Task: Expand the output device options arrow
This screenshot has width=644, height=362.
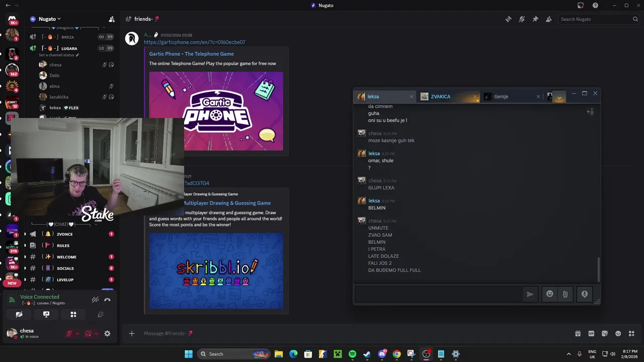Action: pyautogui.click(x=96, y=334)
